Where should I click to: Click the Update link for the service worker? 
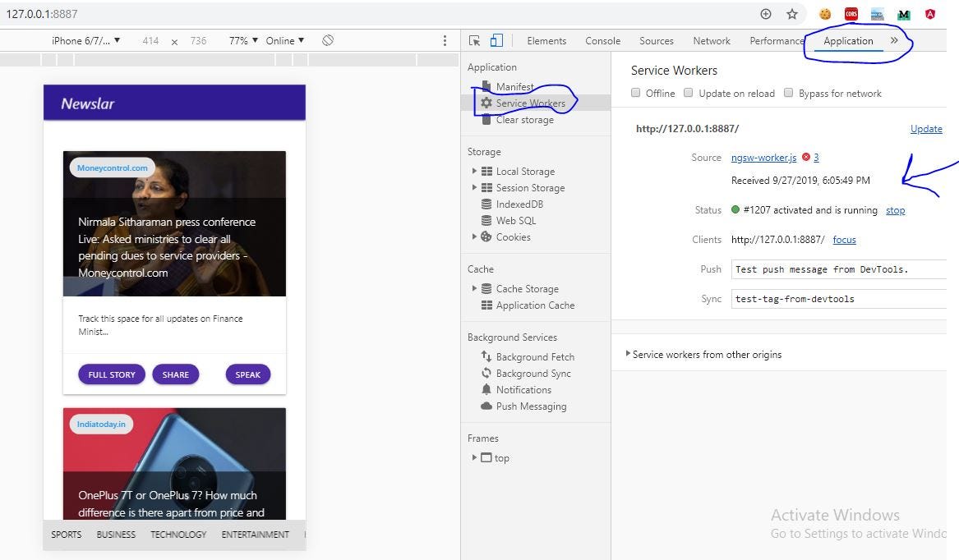pos(926,128)
